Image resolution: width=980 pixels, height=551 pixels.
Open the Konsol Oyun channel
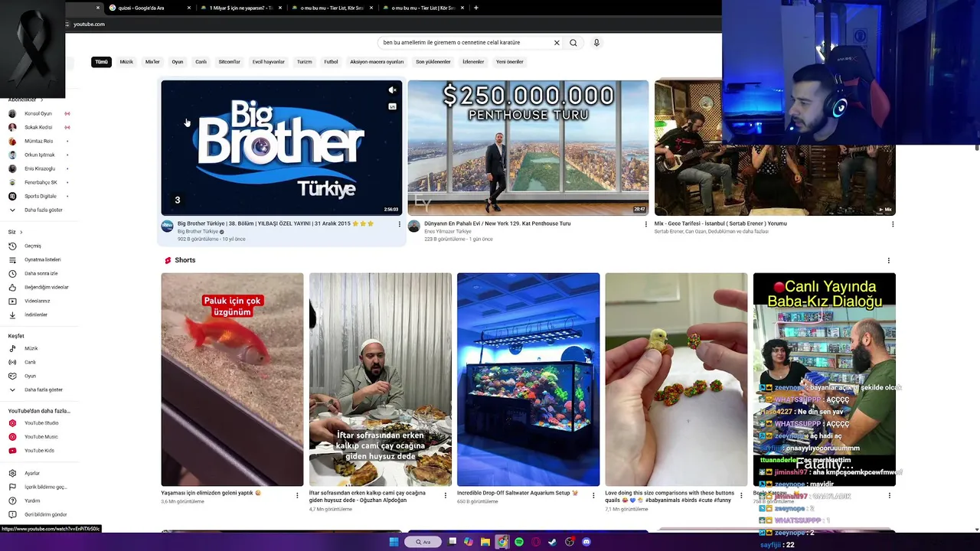(x=37, y=113)
